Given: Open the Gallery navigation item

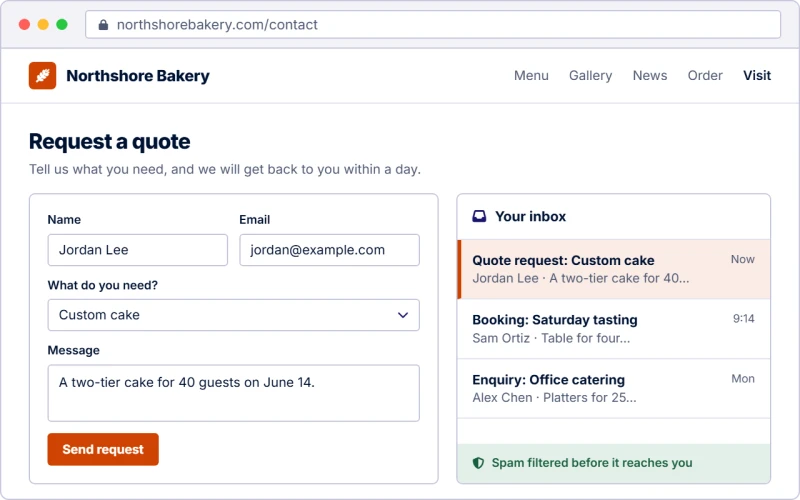Looking at the screenshot, I should pos(590,76).
